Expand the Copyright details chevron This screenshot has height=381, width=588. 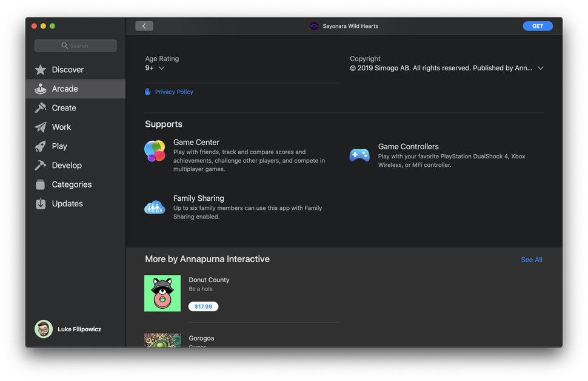tap(540, 69)
